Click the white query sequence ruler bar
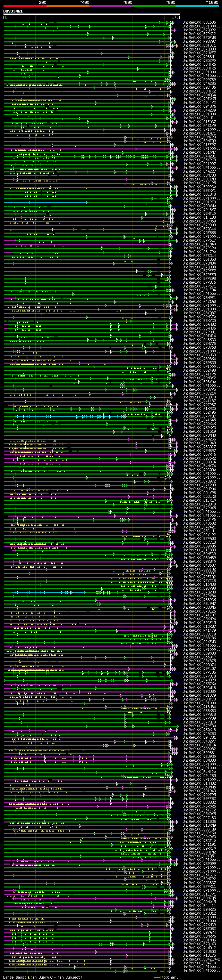Image resolution: width=222 pixels, height=980 pixels. point(92,15)
